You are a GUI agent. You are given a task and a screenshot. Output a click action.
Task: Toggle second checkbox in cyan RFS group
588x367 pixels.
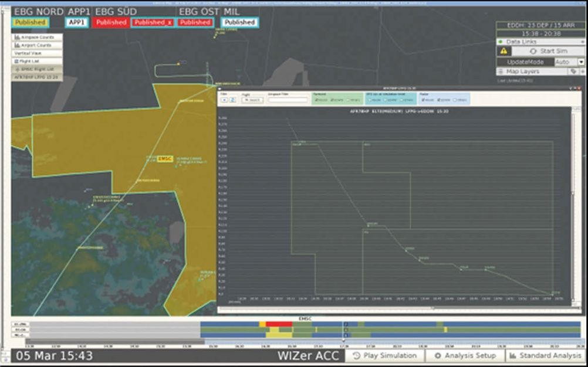click(385, 100)
